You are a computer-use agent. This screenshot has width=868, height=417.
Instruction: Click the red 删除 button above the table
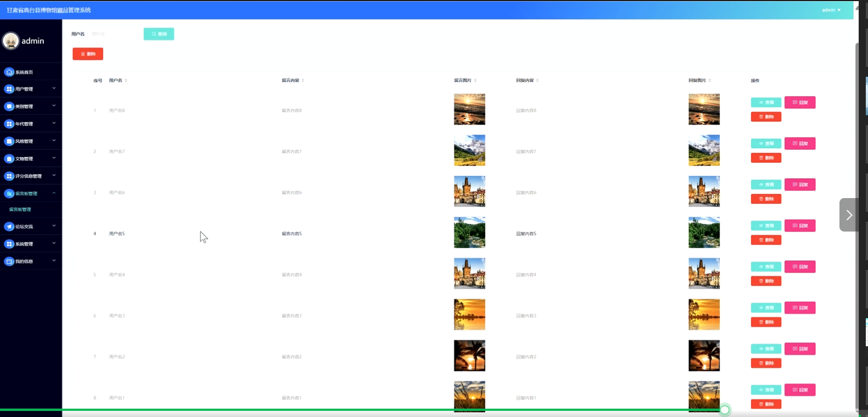(88, 54)
